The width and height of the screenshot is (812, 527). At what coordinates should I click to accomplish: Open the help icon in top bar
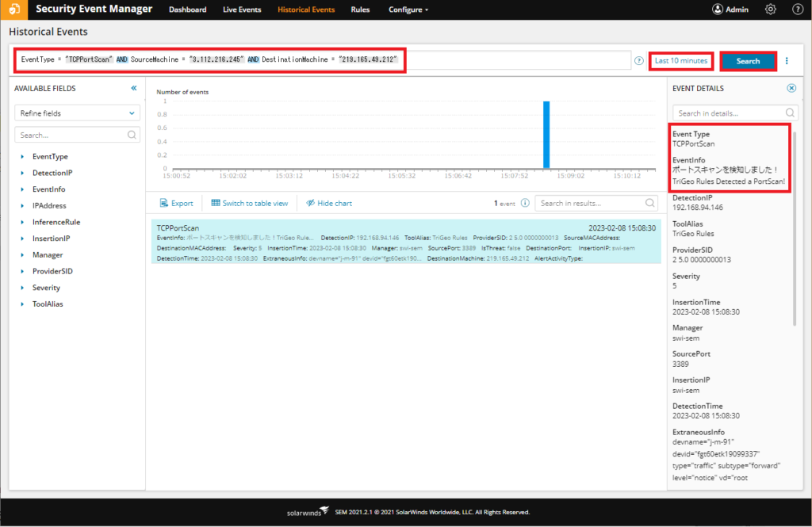[x=798, y=10]
